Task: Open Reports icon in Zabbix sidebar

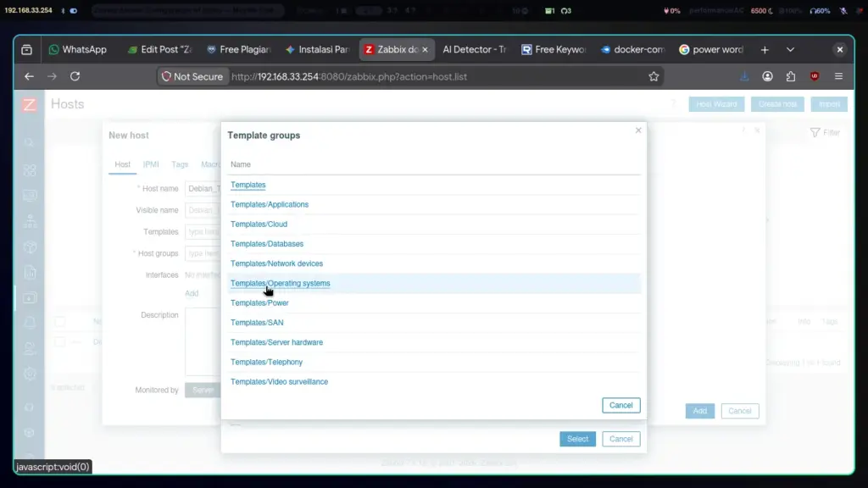Action: (x=30, y=272)
